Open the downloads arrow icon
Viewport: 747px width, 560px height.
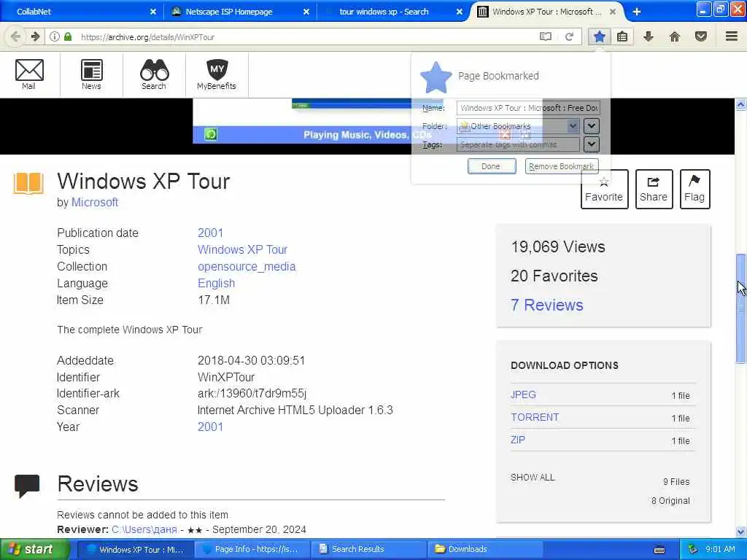(649, 36)
